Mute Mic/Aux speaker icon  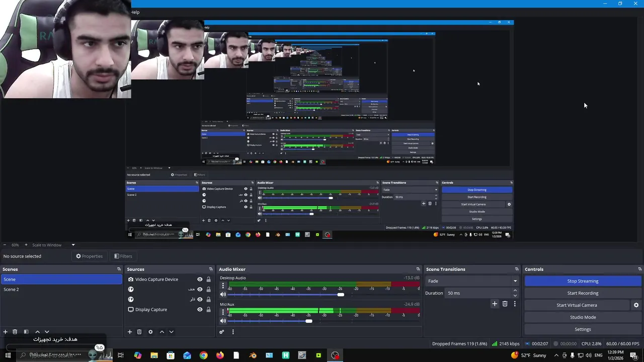click(x=223, y=321)
